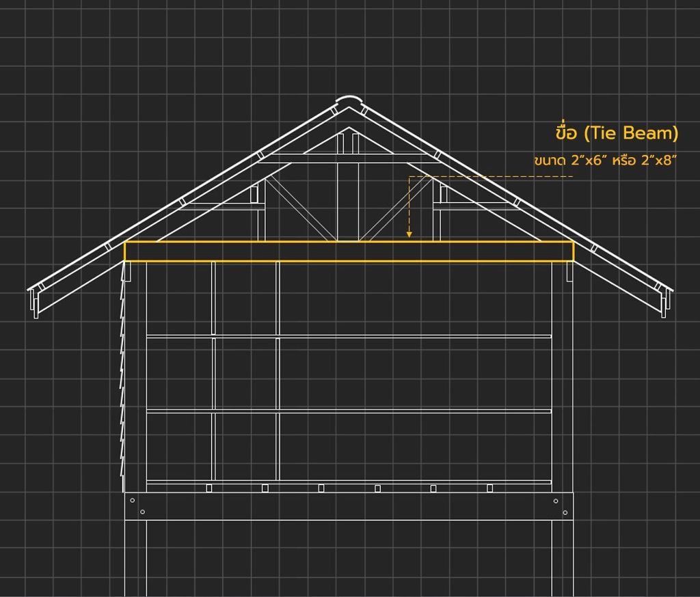The height and width of the screenshot is (597, 700).
Task: Click the yellow arrowhead pointing at beam
Action: (x=409, y=234)
